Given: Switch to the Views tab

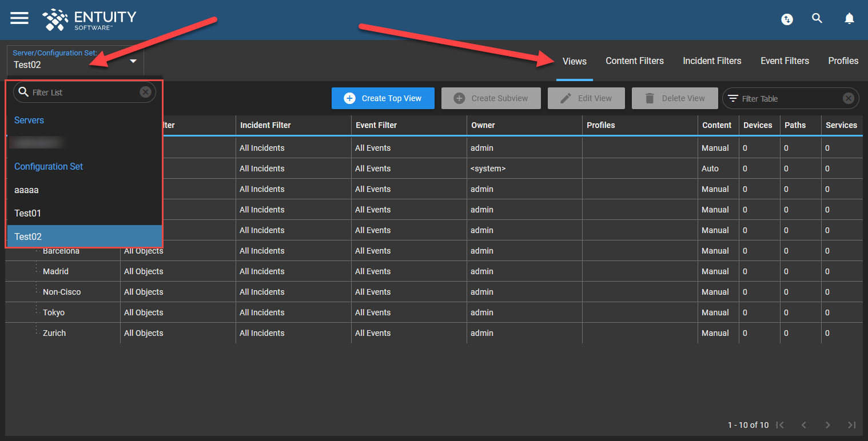Looking at the screenshot, I should [x=575, y=61].
